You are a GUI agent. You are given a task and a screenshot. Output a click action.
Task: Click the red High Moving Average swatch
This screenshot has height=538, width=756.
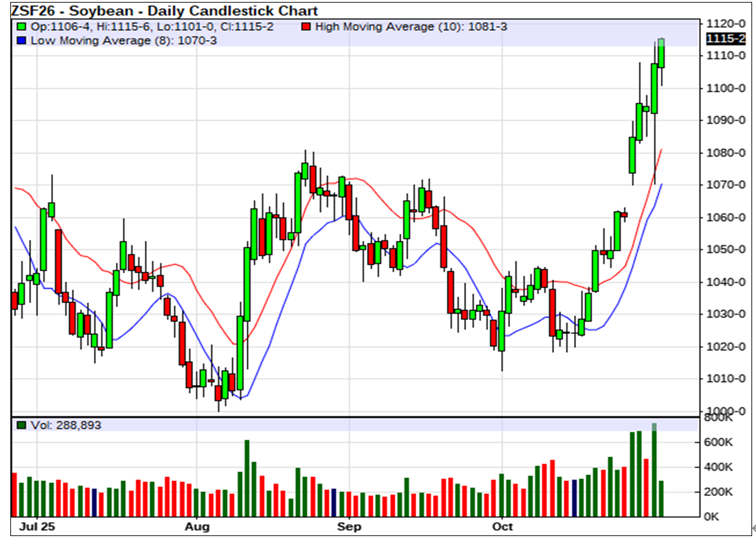point(307,27)
